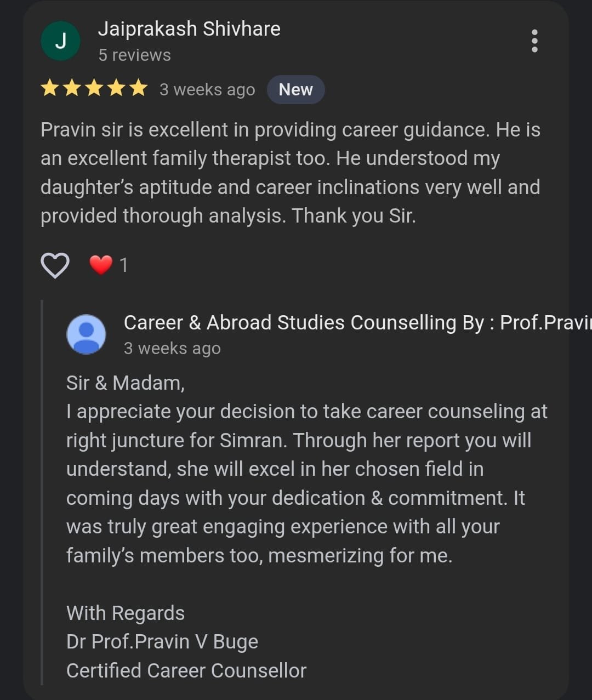The height and width of the screenshot is (700, 592).
Task: View the reviewer's "5 reviews" link
Action: 134,55
